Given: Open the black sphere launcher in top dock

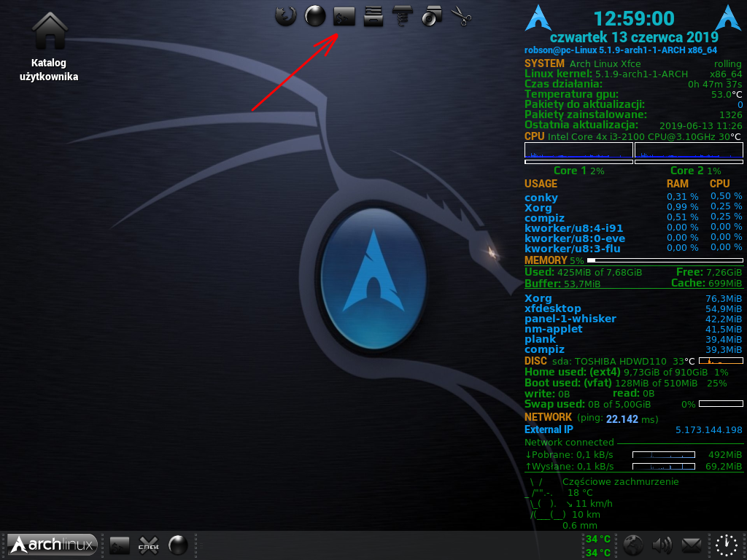Looking at the screenshot, I should [315, 16].
